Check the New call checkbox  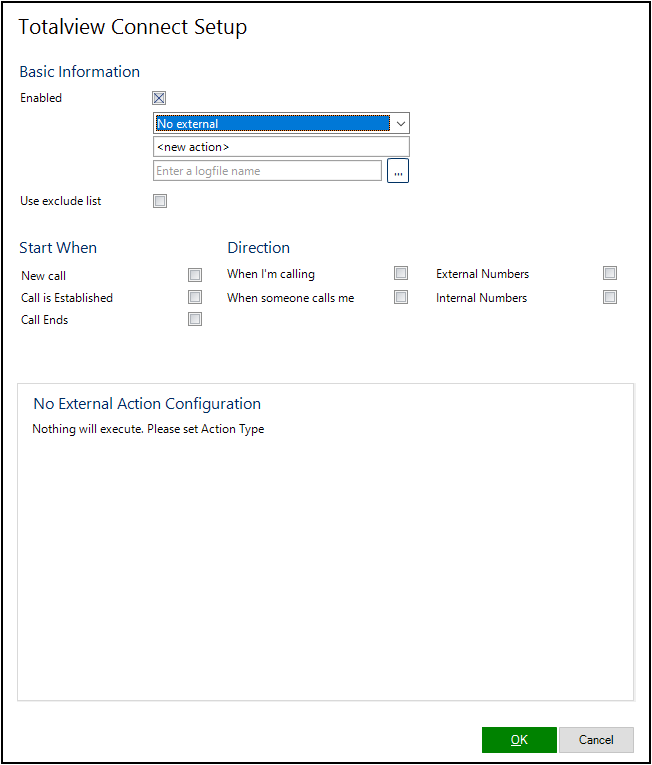[195, 275]
